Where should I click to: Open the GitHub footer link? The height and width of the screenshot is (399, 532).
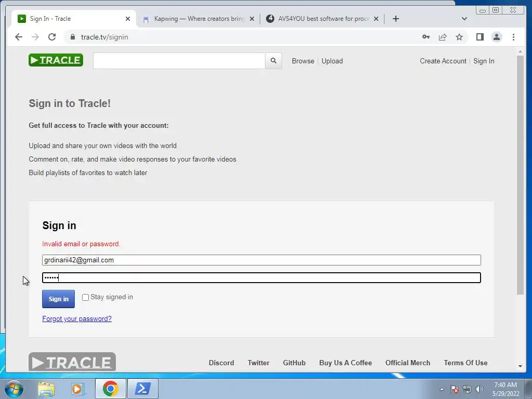pos(294,363)
